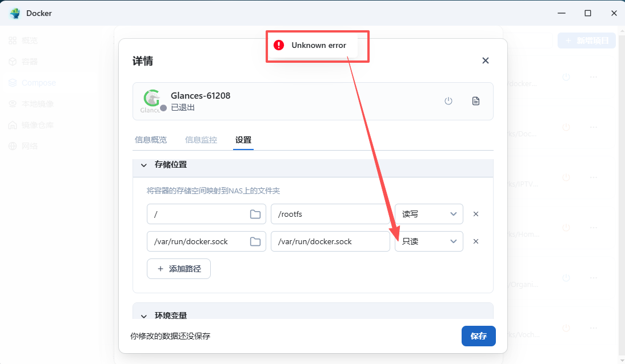Switch to the 信息监控 tab
Screen dimensions: 625x364
(x=201, y=140)
